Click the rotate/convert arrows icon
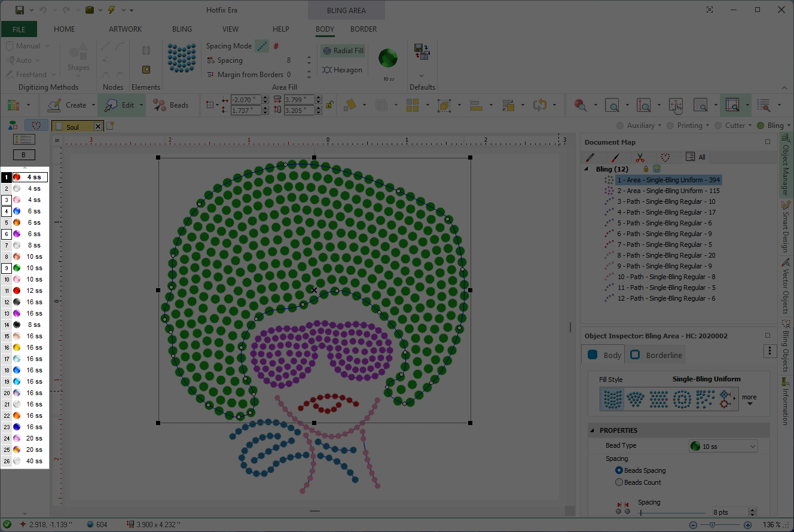794x532 pixels. (x=540, y=105)
